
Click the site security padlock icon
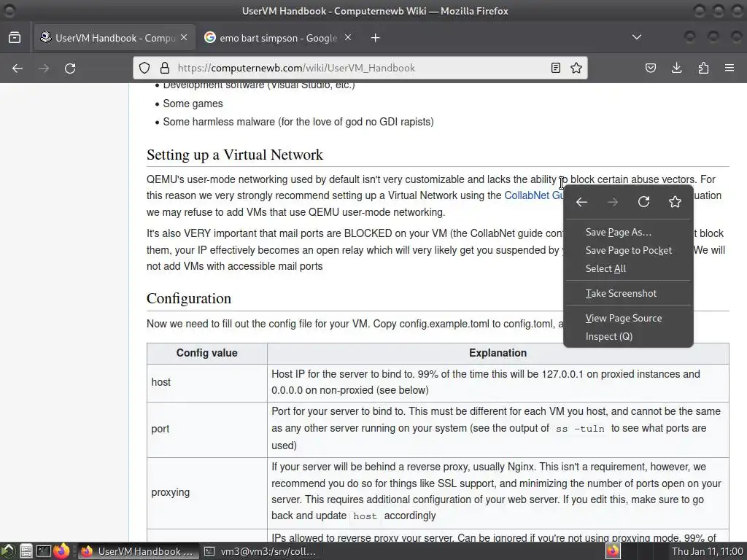tap(164, 68)
